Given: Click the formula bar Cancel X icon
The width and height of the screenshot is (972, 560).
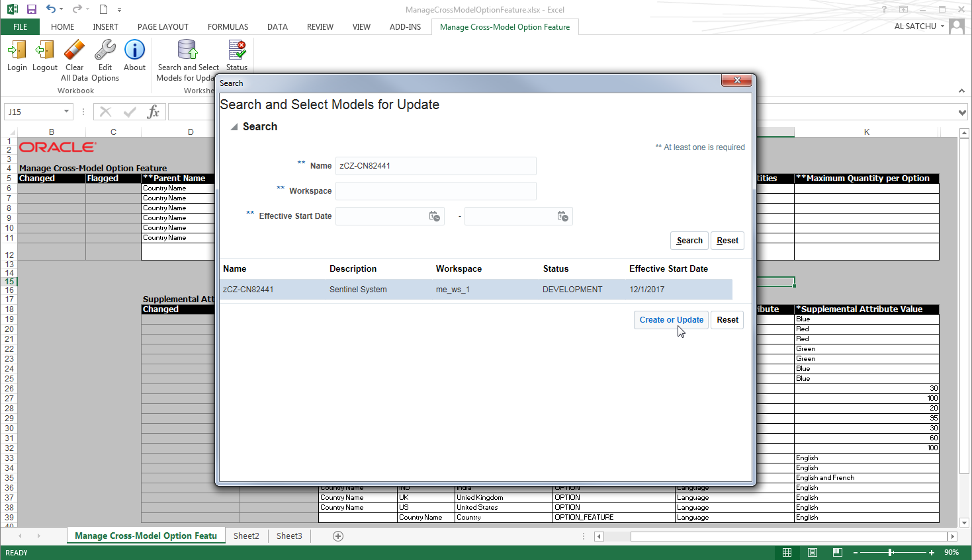Looking at the screenshot, I should point(106,112).
